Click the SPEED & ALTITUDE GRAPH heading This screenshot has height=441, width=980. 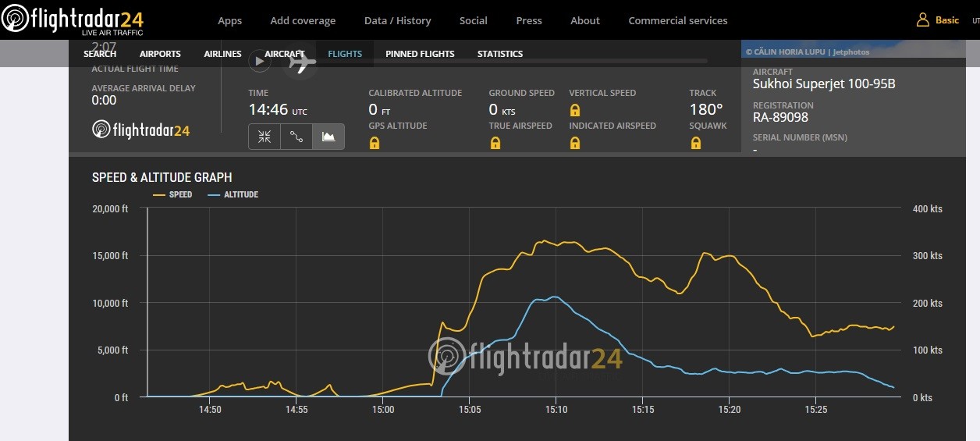[x=162, y=178]
